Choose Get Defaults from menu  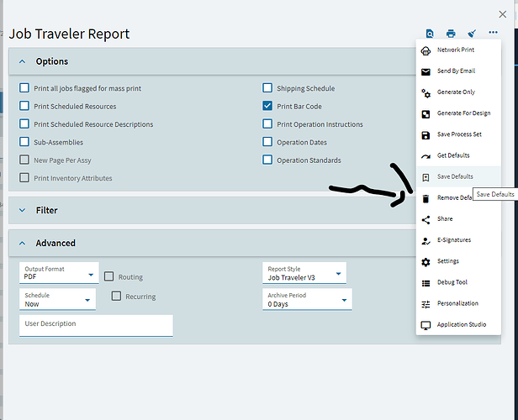[x=458, y=155]
